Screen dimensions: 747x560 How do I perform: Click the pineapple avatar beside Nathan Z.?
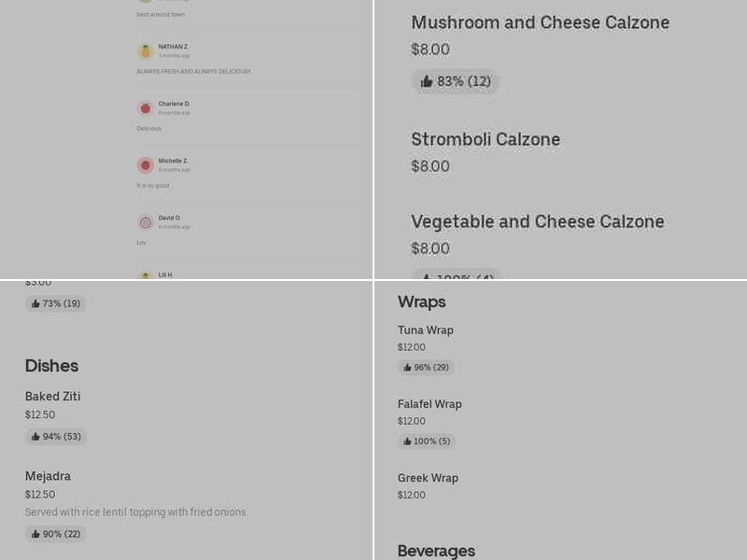146,51
